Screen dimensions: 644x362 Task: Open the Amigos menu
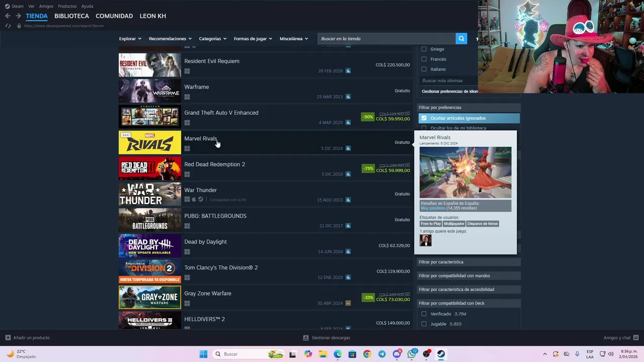coord(46,6)
